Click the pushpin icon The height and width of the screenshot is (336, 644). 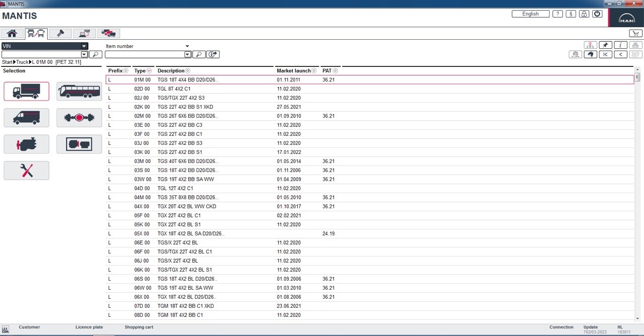(x=605, y=45)
